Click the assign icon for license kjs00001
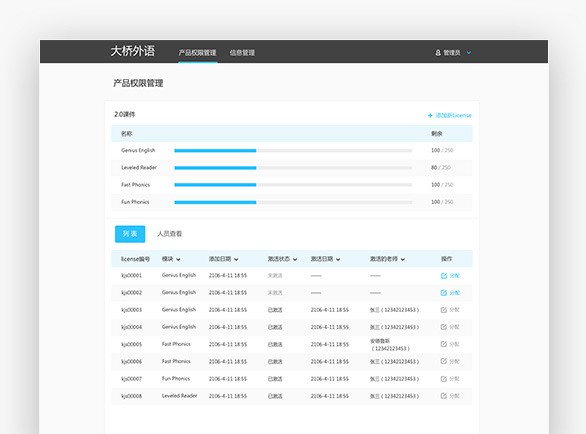The image size is (586, 434). click(x=444, y=276)
